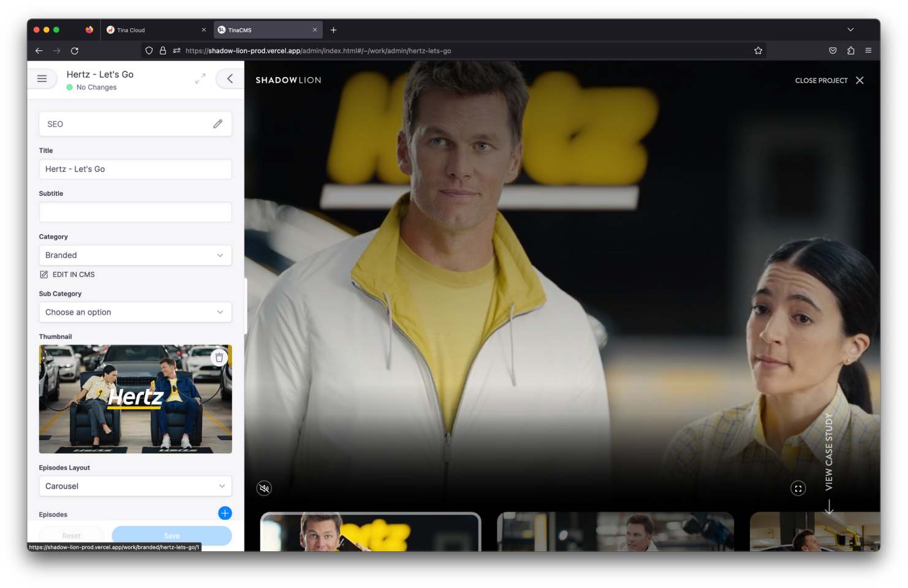Screen dimensions: 908x588
Task: Edit SEO section pencil icon
Action: tap(218, 124)
